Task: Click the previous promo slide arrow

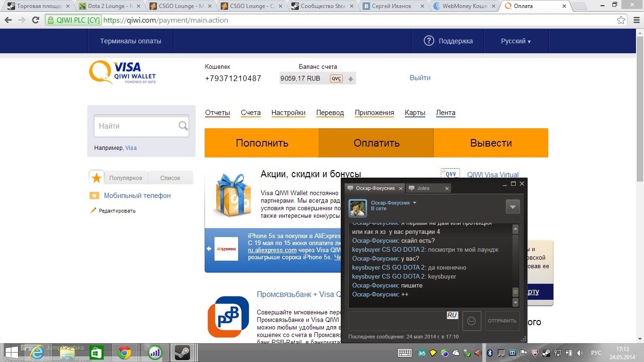Action: [x=209, y=249]
